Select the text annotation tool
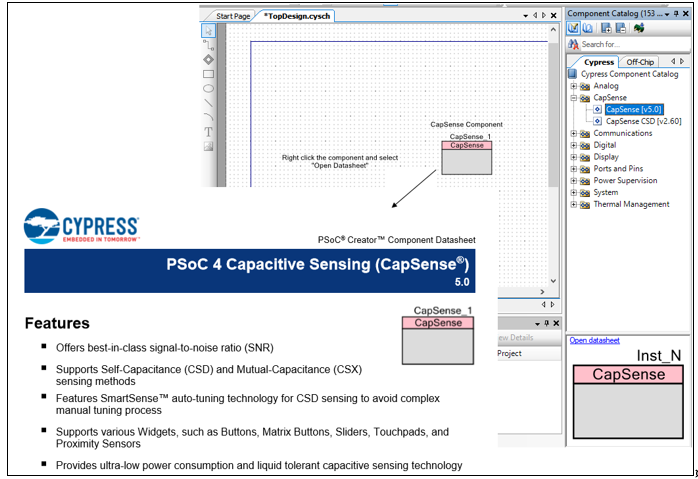The image size is (698, 479). coord(208,132)
